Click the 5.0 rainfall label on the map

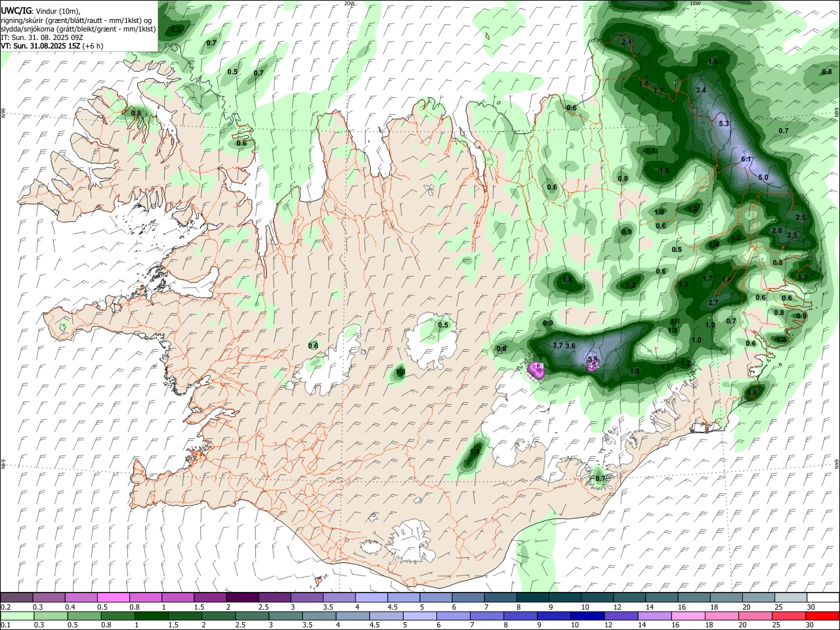763,177
